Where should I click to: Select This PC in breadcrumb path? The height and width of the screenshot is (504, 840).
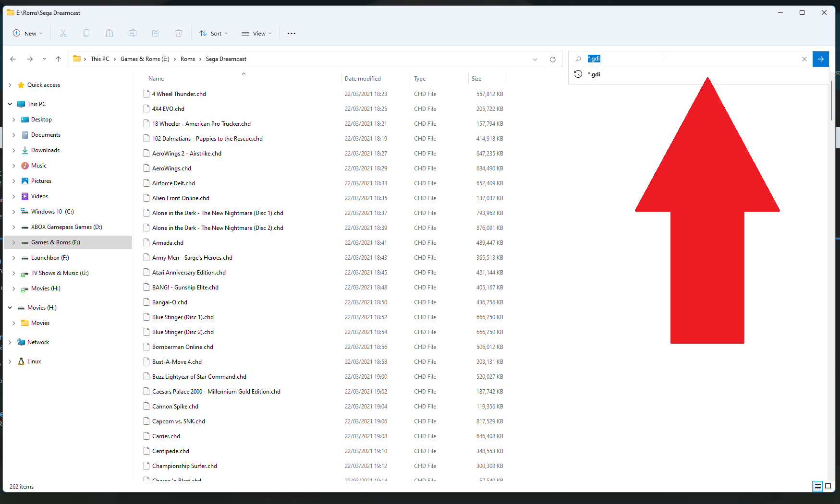tap(100, 59)
